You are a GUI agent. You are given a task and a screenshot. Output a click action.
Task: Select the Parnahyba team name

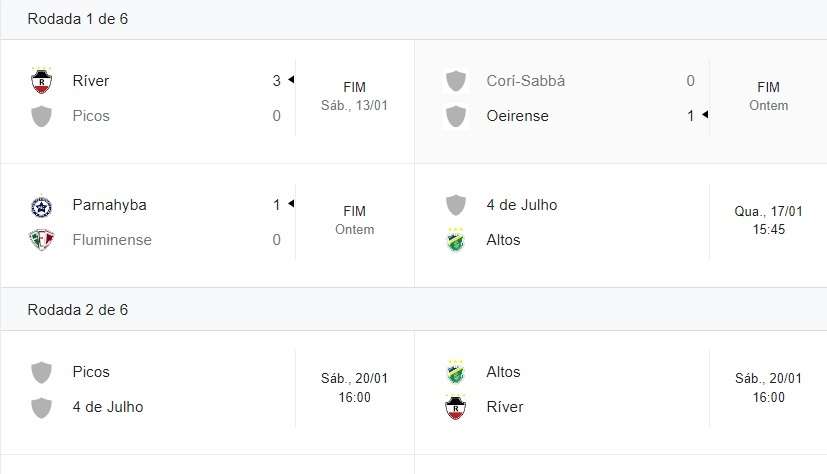[x=109, y=205]
